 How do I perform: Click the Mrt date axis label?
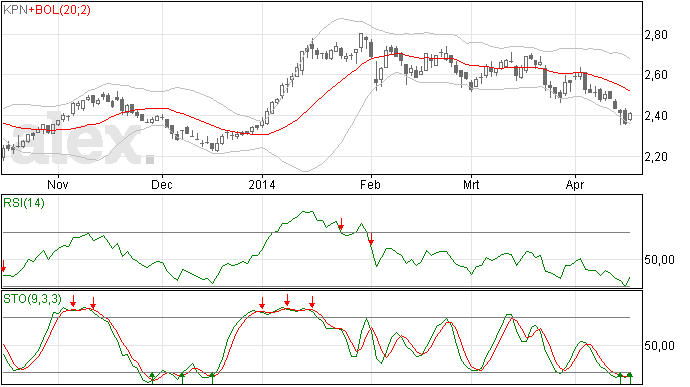(x=471, y=184)
